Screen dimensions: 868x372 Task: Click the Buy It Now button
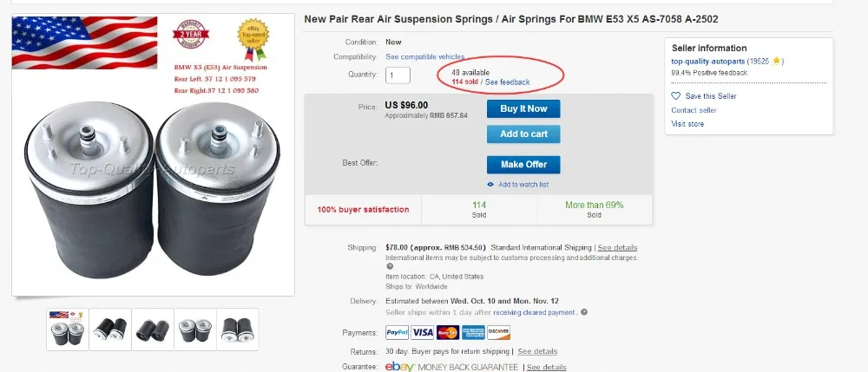pyautogui.click(x=523, y=109)
